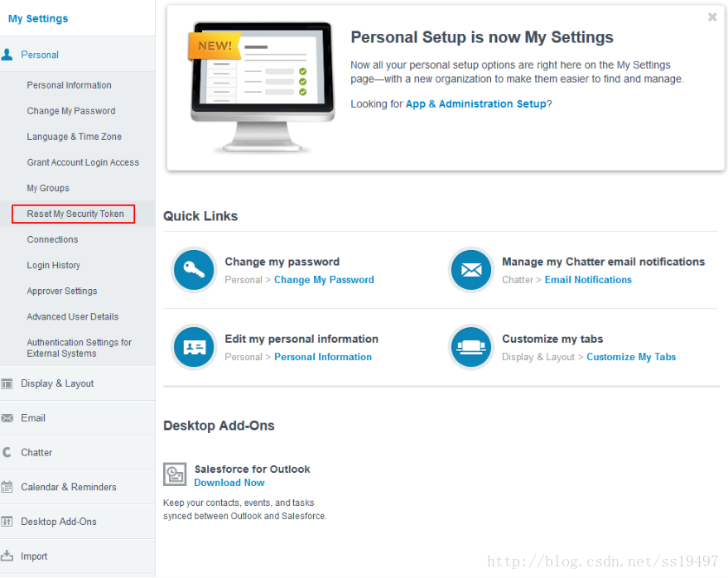Click the Personal Information quick link
The image size is (728, 578).
(323, 357)
